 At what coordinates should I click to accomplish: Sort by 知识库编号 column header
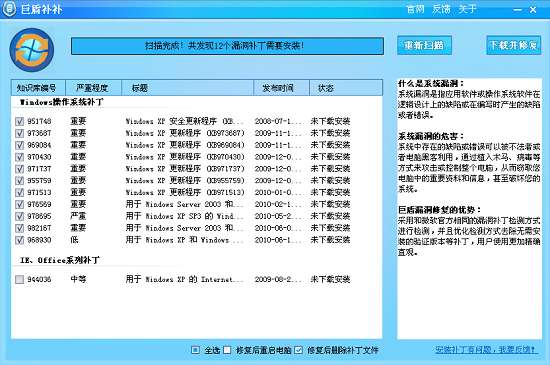pyautogui.click(x=38, y=88)
